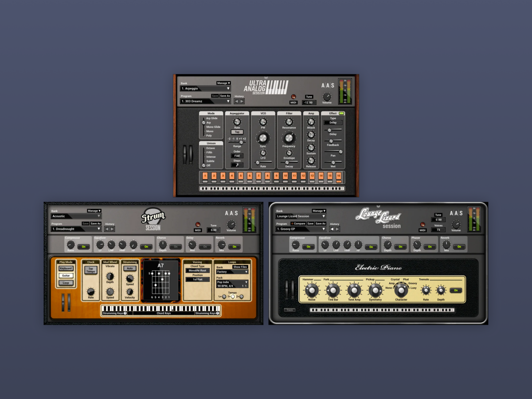Toggle Reverb On button in Strum Session
This screenshot has height=399, width=532.
pos(235,246)
